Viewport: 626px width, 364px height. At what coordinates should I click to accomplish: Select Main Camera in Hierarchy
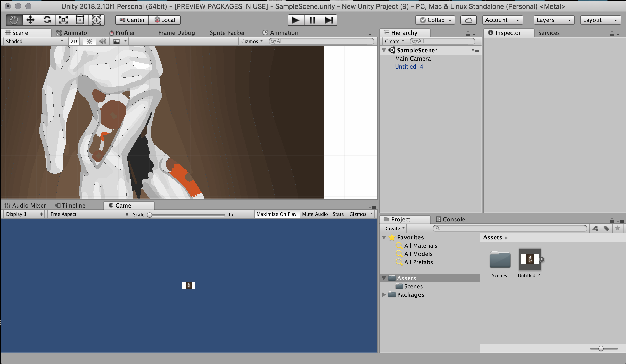(x=413, y=59)
